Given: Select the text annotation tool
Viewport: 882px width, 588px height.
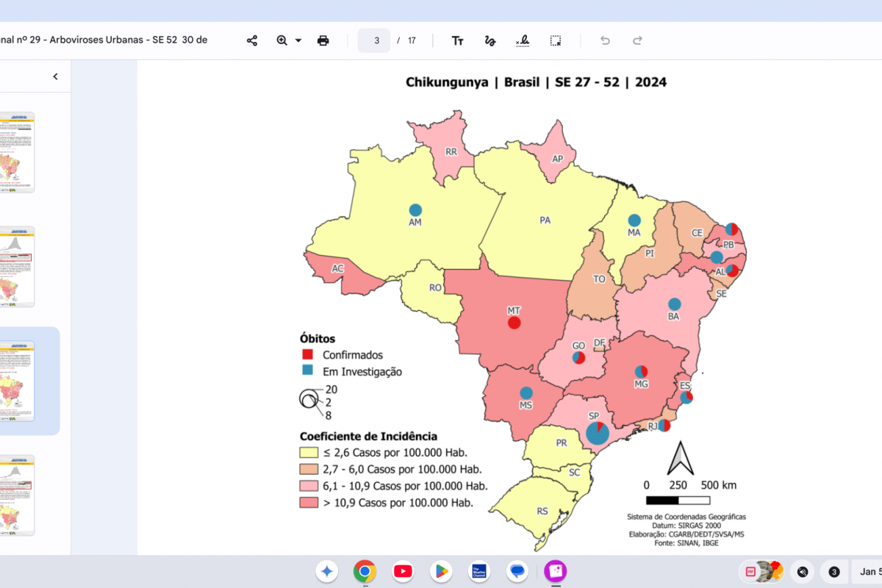Looking at the screenshot, I should point(457,40).
